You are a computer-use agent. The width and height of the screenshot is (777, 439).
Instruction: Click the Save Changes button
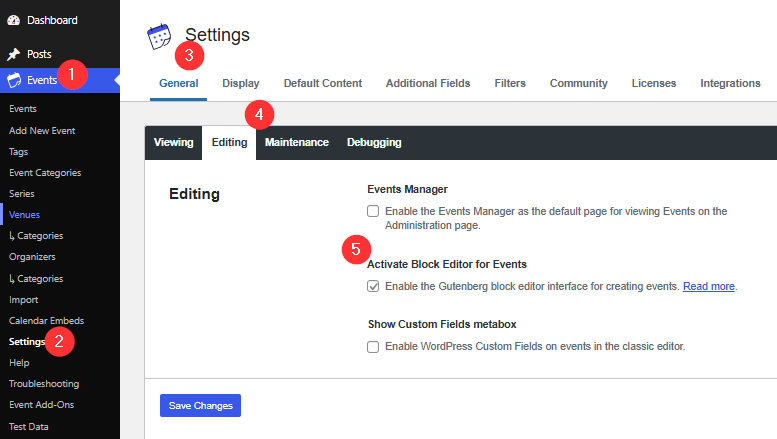[x=200, y=405]
